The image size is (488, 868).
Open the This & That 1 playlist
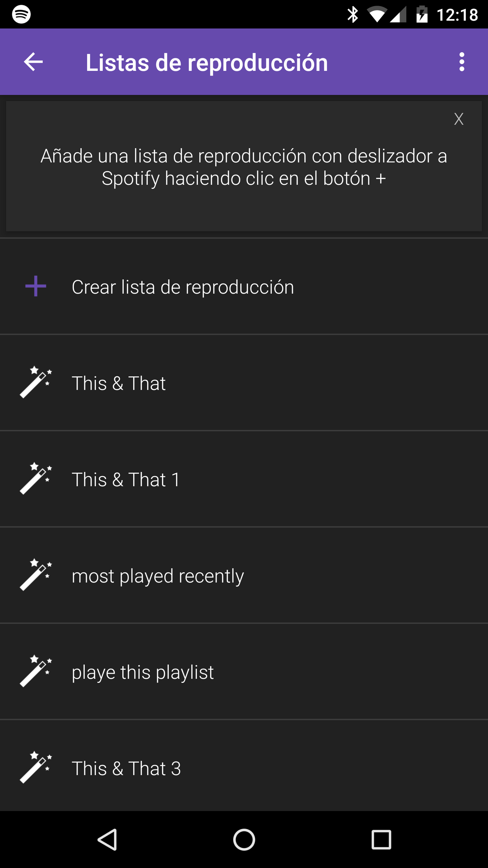tap(244, 479)
